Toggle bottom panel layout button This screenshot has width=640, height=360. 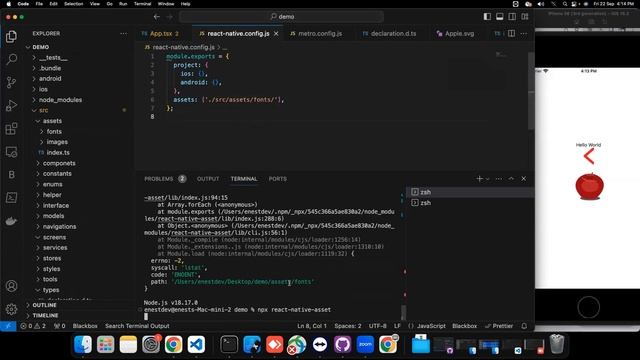point(500,16)
